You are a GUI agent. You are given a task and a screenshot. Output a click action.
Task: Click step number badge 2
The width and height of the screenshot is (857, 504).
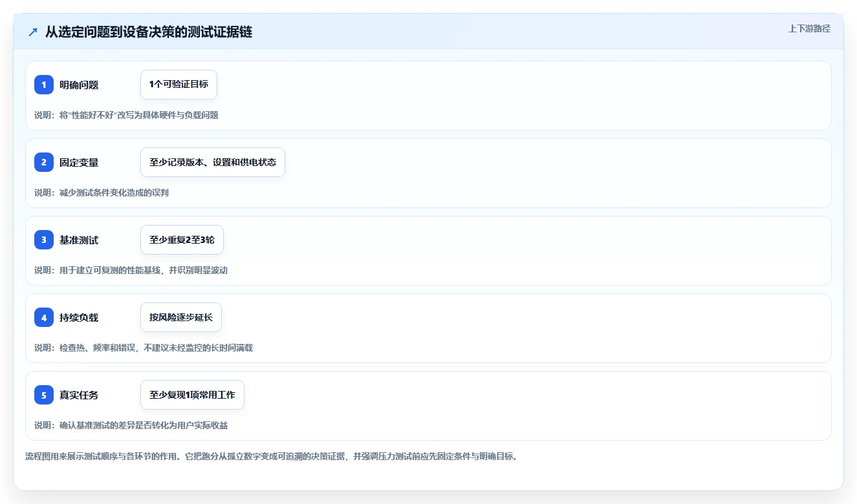click(44, 162)
